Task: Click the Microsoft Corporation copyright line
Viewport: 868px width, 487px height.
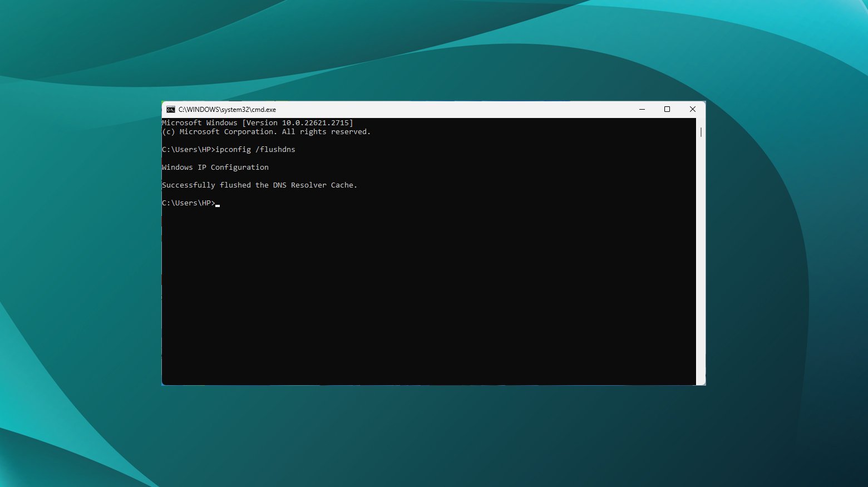Action: pos(267,132)
